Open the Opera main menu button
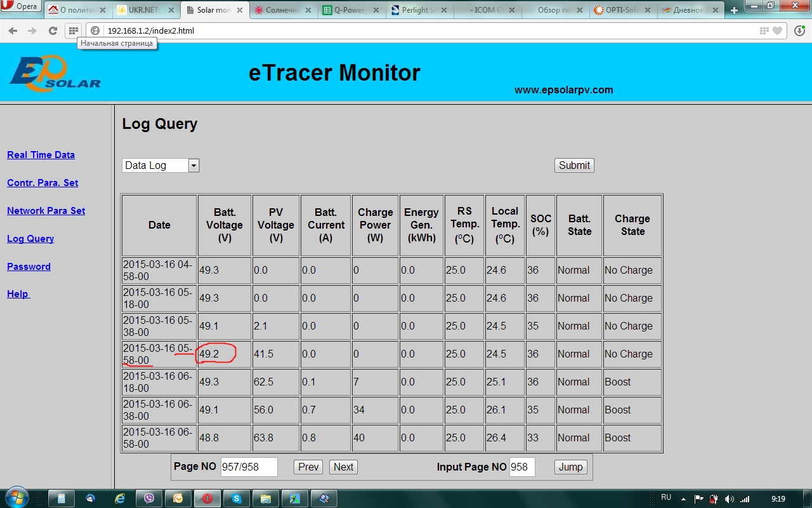 click(20, 6)
